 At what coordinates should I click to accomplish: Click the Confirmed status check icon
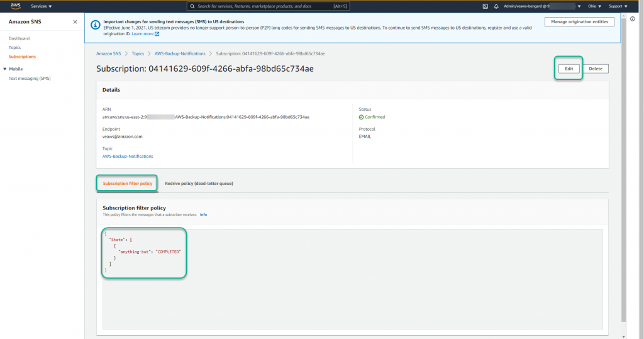pos(361,117)
